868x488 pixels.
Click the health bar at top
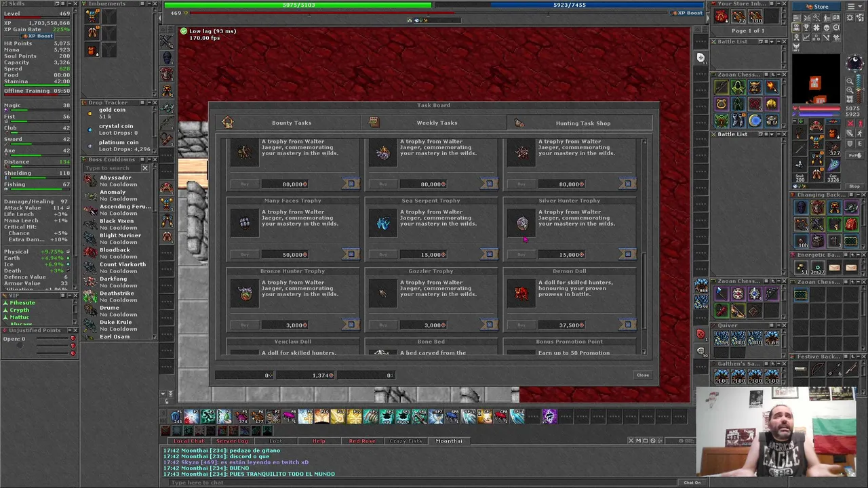pyautogui.click(x=298, y=5)
